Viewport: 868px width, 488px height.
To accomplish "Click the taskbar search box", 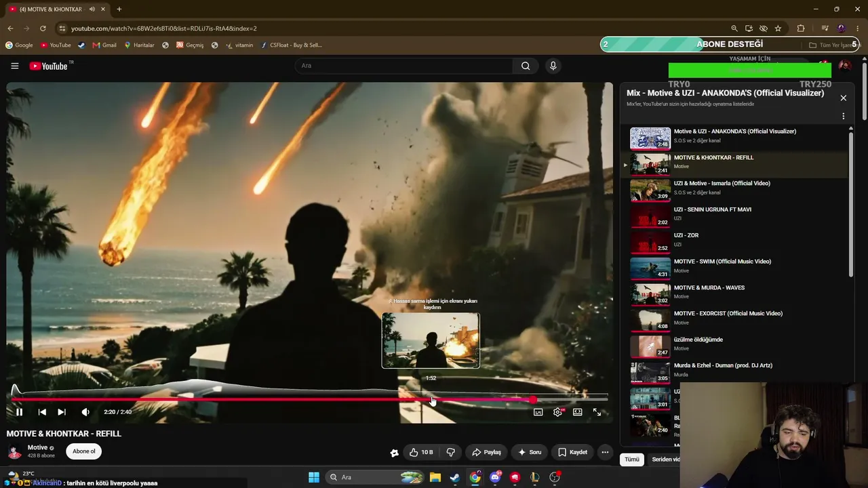I will click(375, 477).
